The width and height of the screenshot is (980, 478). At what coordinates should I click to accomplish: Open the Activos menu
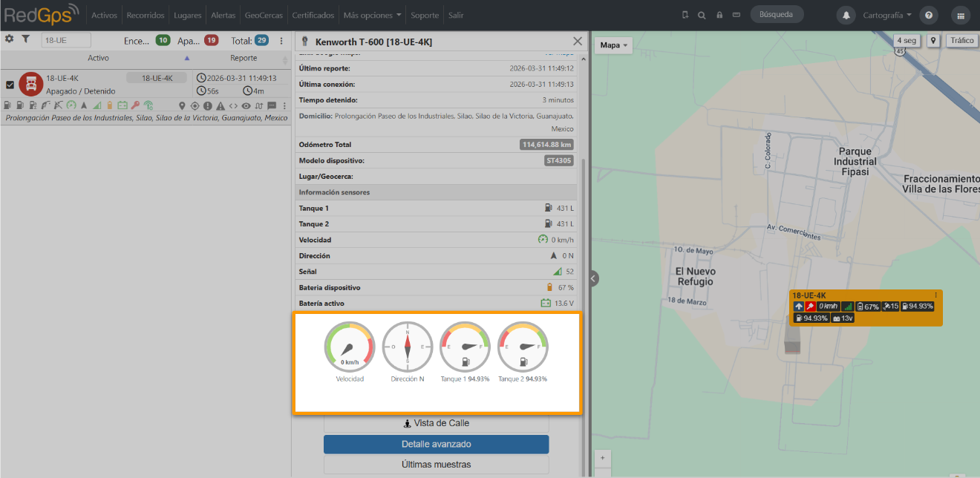[105, 15]
